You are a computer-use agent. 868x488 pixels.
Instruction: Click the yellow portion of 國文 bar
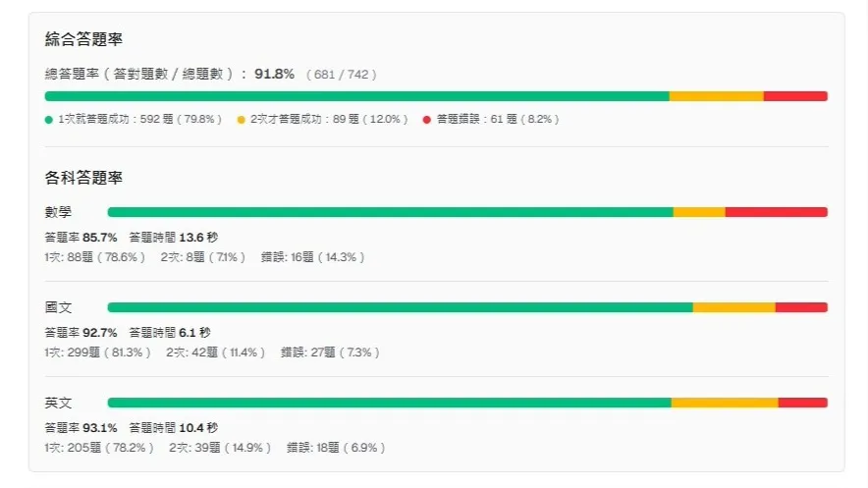[x=734, y=307]
